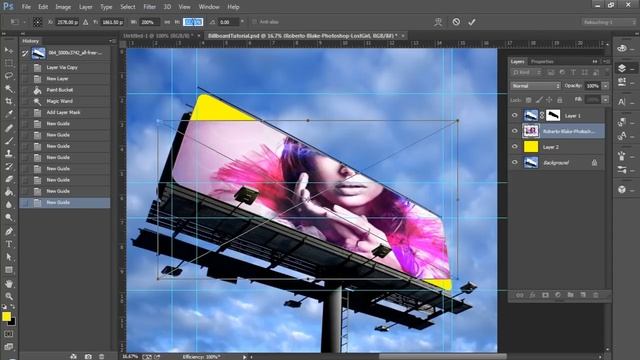640x360 pixels.
Task: Open the Image menu
Action: pos(63,7)
